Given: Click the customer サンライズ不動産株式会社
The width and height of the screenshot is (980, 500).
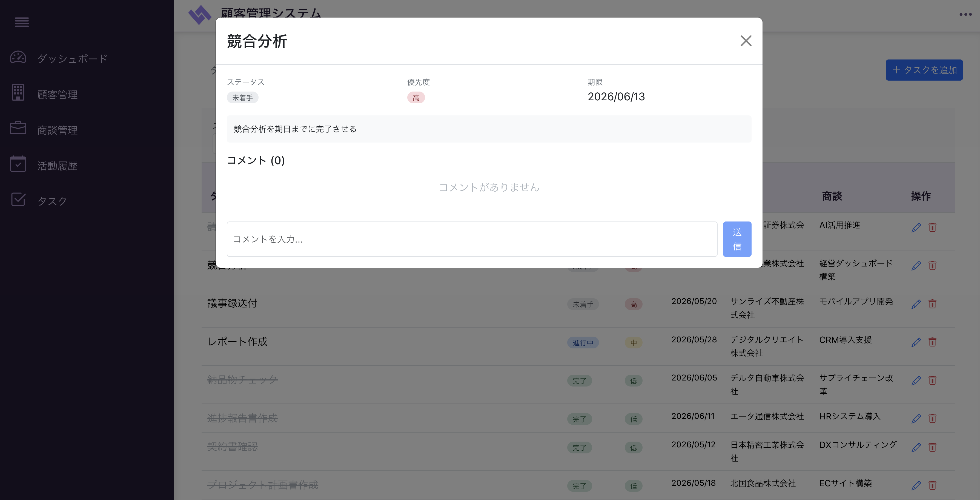Looking at the screenshot, I should pos(767,308).
